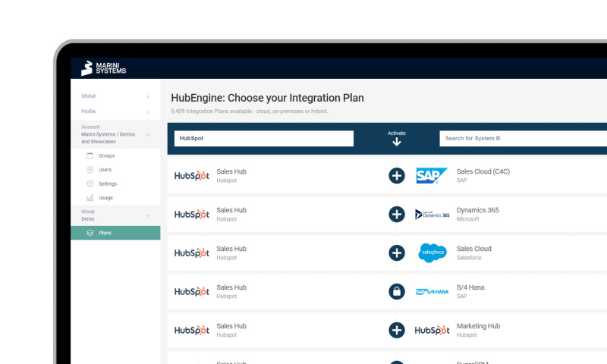Click the Plans layers icon
607x364 pixels.
[90, 233]
